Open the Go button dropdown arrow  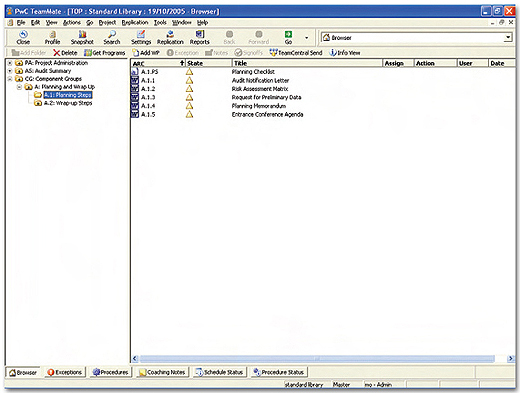[307, 38]
